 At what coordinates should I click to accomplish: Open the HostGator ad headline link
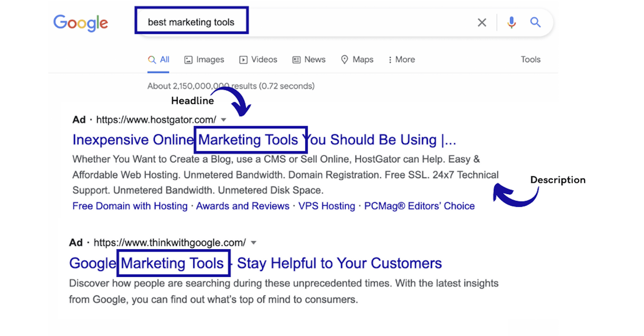click(x=264, y=140)
